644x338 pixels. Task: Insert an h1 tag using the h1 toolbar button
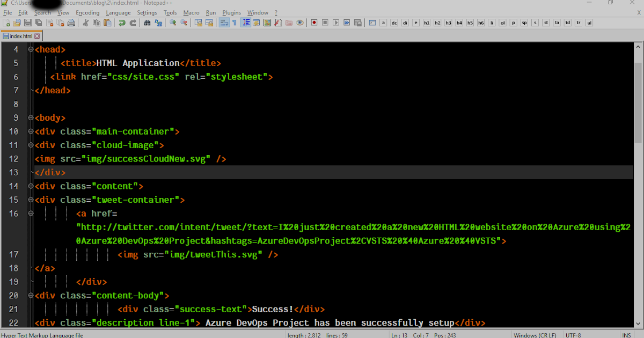[427, 23]
